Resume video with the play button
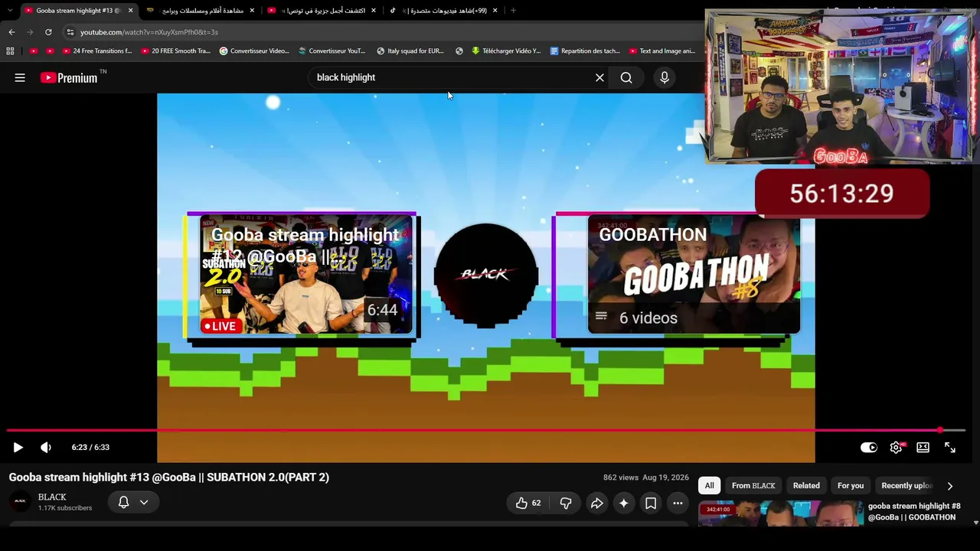980x551 pixels. click(18, 448)
